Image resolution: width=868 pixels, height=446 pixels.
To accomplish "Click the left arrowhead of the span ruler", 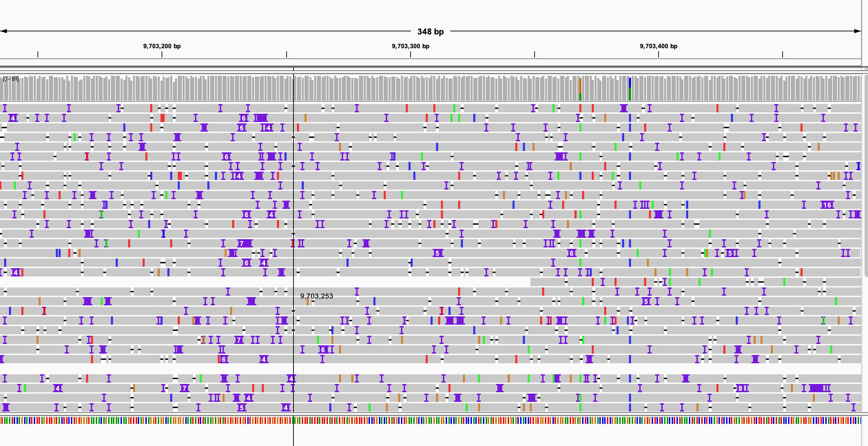I will coord(3,31).
